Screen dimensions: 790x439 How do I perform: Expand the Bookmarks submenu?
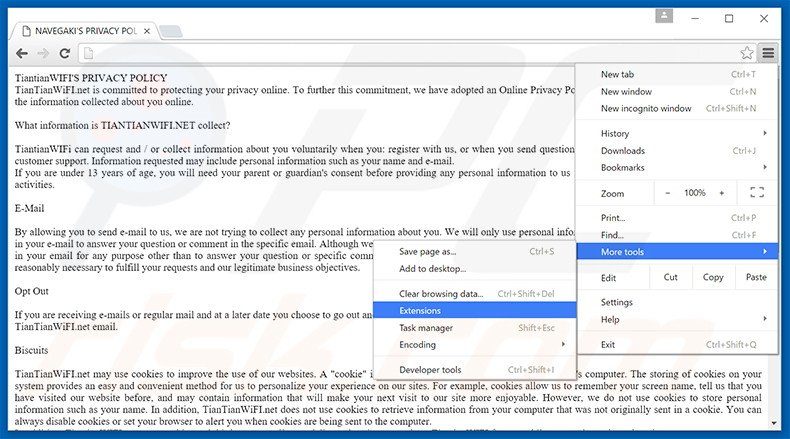click(x=677, y=168)
